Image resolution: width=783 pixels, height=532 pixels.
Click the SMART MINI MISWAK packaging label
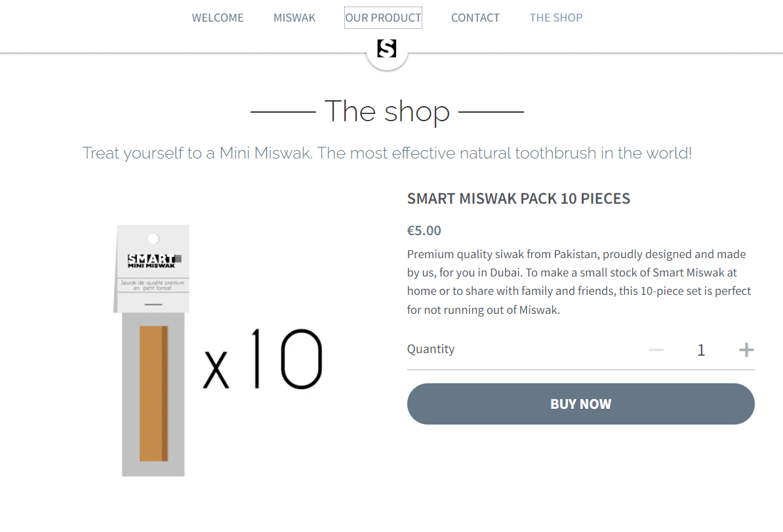[151, 259]
